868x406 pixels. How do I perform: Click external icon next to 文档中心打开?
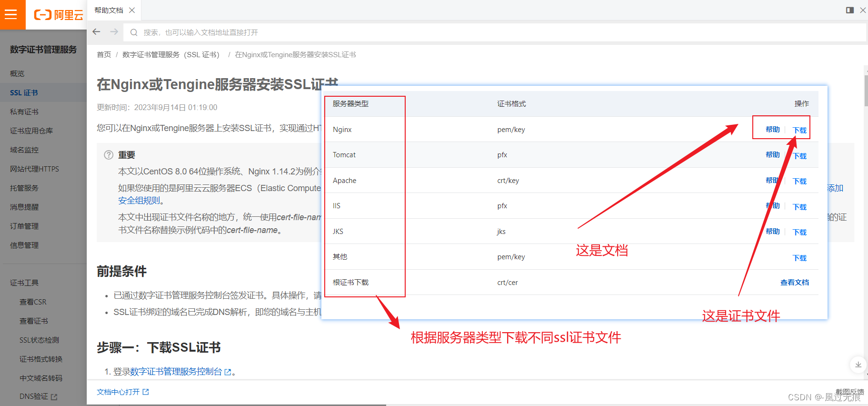[x=146, y=392]
